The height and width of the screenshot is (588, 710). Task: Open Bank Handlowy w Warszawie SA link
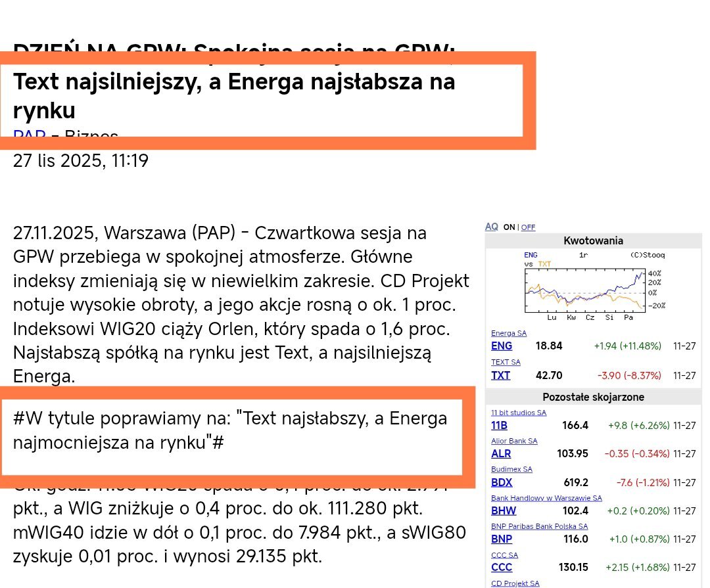546,498
